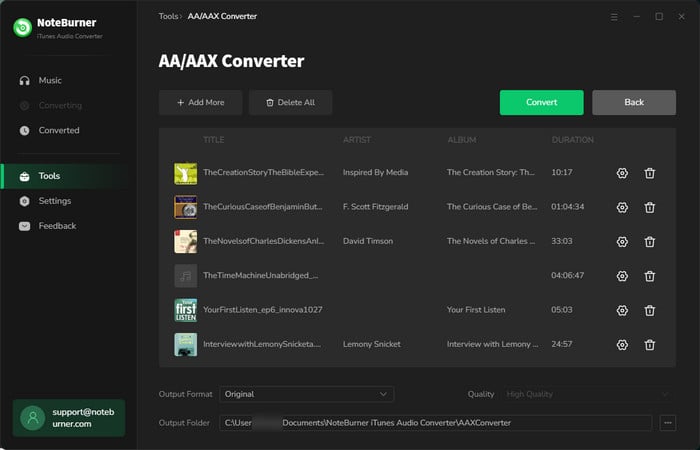Go to Settings in sidebar
The image size is (700, 450).
coord(69,201)
